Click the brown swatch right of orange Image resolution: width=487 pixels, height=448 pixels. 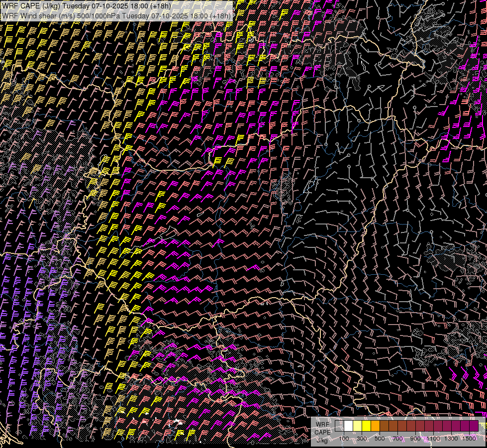[384, 426]
